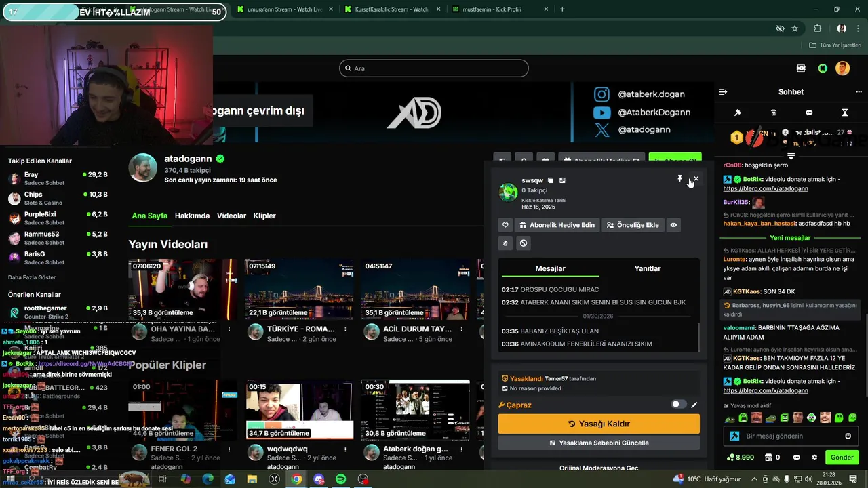
Task: Open the Chips followed channel
Action: 58,198
